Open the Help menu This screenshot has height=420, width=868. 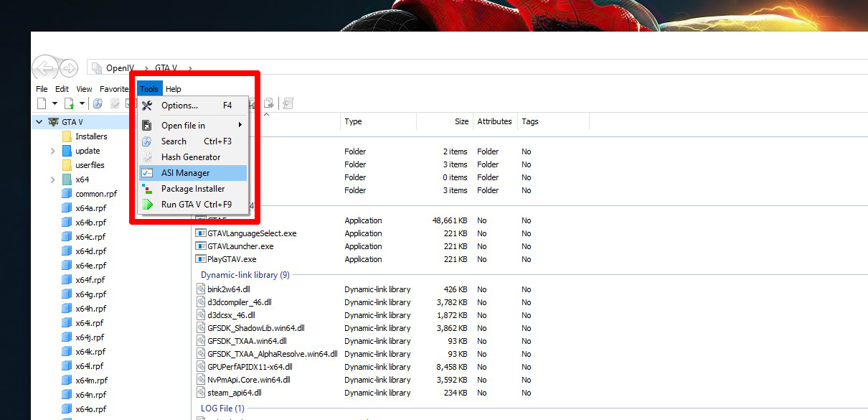pos(174,89)
